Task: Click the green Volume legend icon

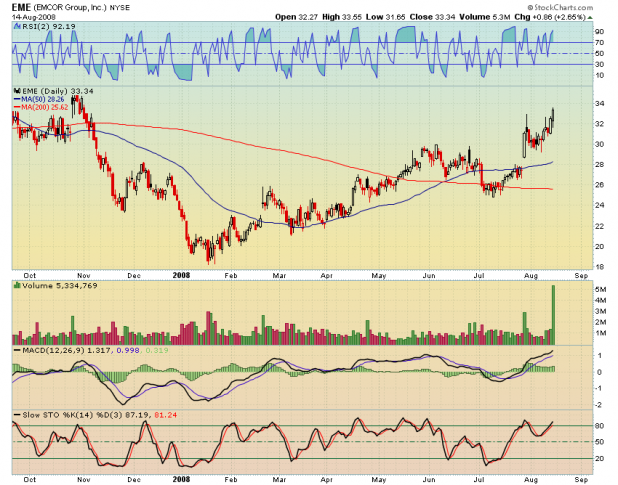Action: pos(17,285)
